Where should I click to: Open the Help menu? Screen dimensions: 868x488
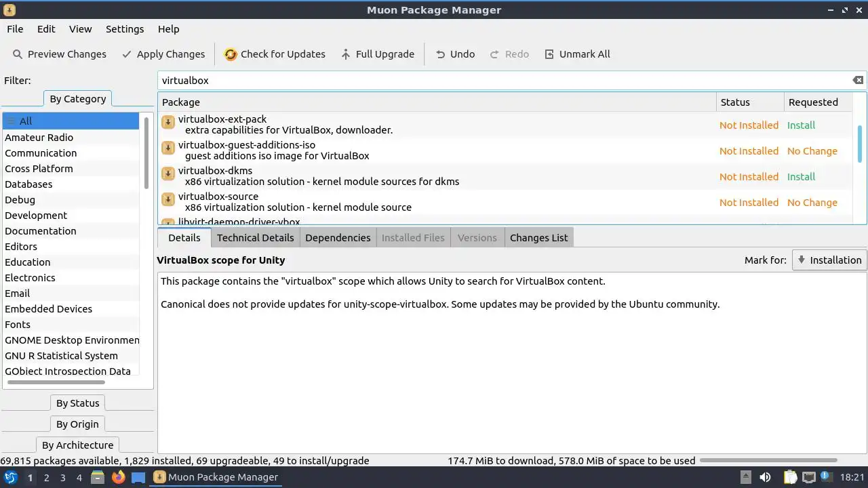click(168, 29)
